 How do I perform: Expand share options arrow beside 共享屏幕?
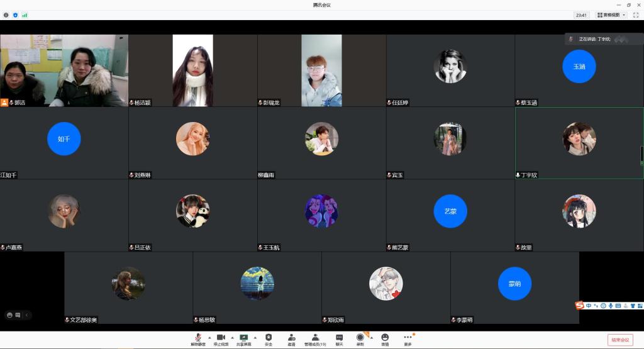click(255, 338)
